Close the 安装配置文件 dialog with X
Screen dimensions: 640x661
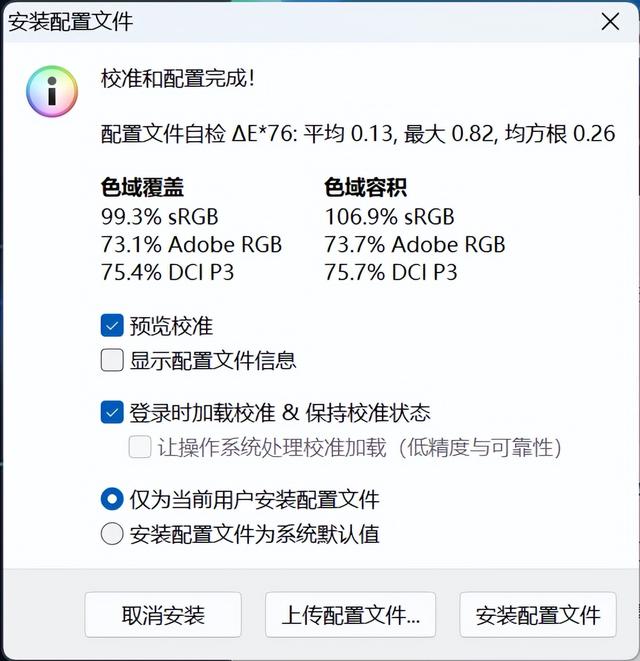(x=611, y=21)
